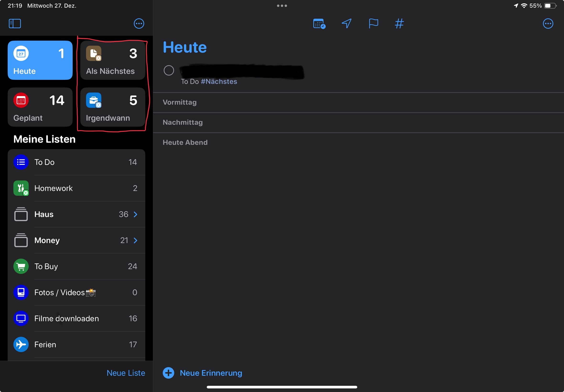Tap the Vormittag section header
The image size is (564, 392).
[x=180, y=102]
